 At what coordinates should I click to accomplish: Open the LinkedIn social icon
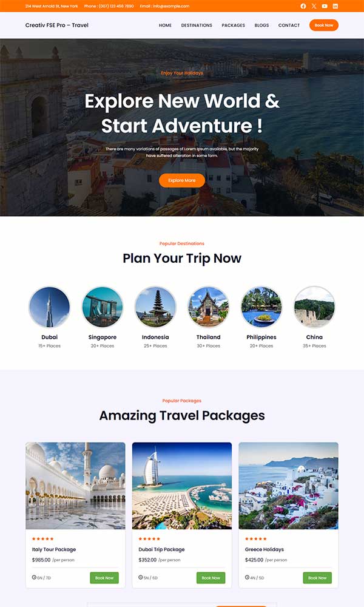coord(335,6)
